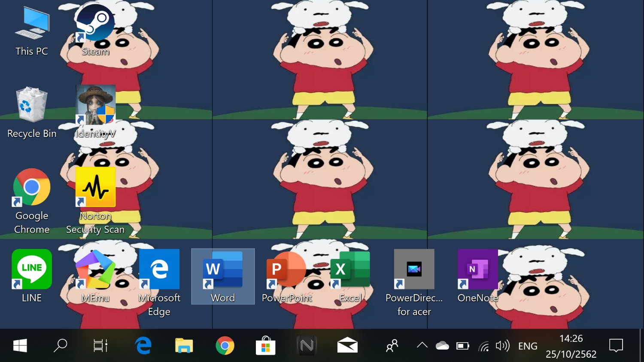644x362 pixels.
Task: Show hidden system tray icons
Action: coord(422,346)
